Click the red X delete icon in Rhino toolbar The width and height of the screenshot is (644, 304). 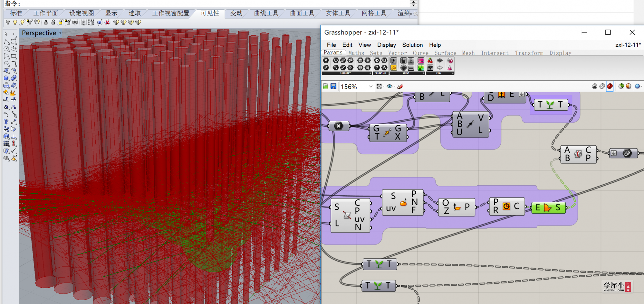[107, 22]
